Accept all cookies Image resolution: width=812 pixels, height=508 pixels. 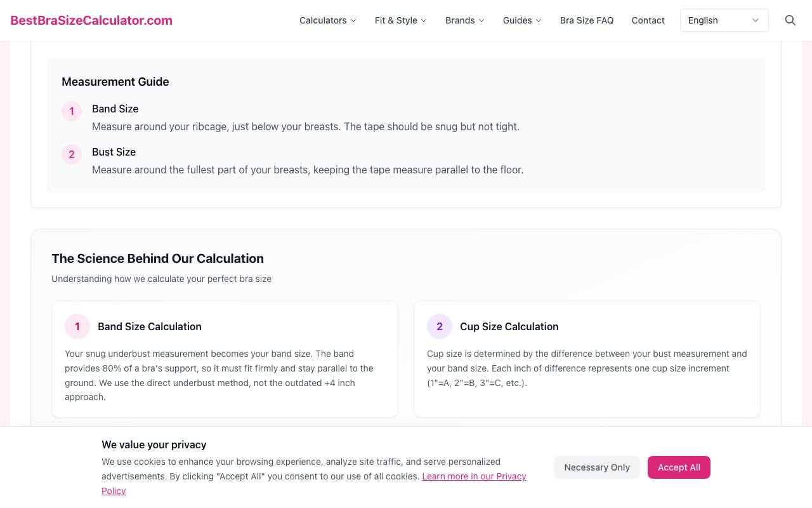[679, 467]
